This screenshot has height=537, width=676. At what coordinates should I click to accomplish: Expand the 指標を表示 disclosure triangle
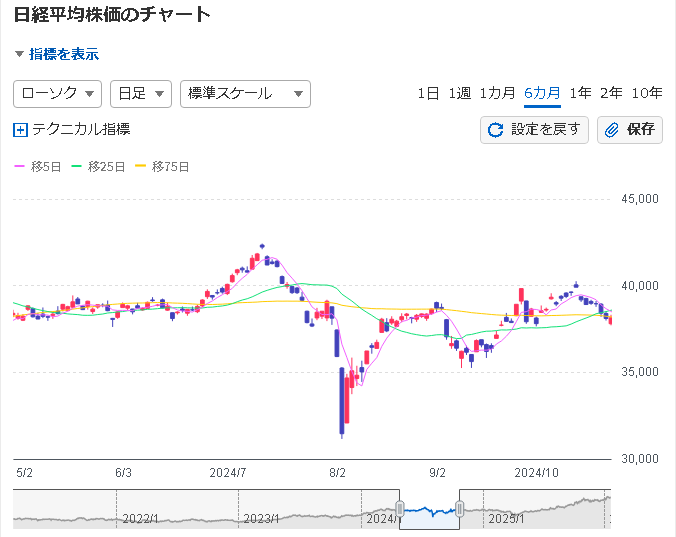[x=19, y=54]
